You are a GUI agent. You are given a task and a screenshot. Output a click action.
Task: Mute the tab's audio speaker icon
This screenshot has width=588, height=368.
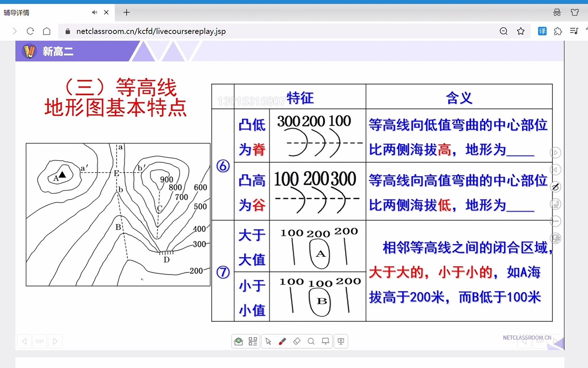pos(94,12)
